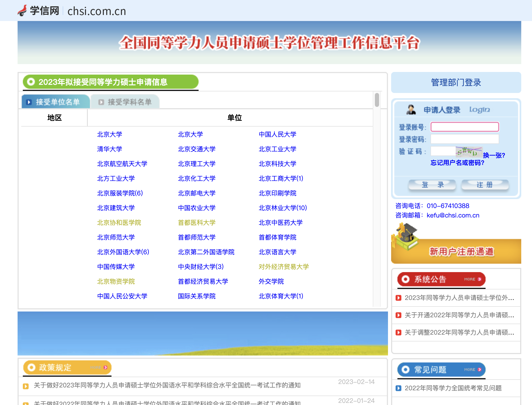This screenshot has width=532, height=405.
Task: Click red arrow icon beside 2023年同等学力 announcement
Action: pos(398,298)
